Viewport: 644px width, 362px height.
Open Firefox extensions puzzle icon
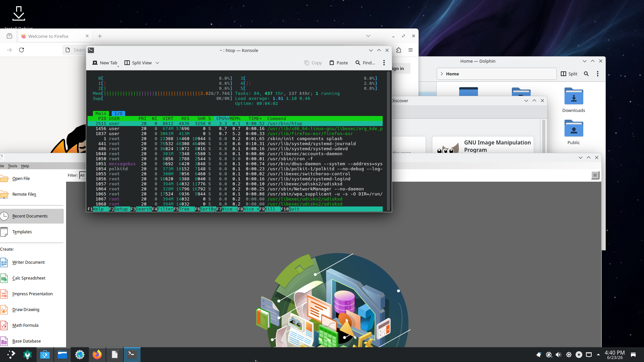[x=398, y=50]
